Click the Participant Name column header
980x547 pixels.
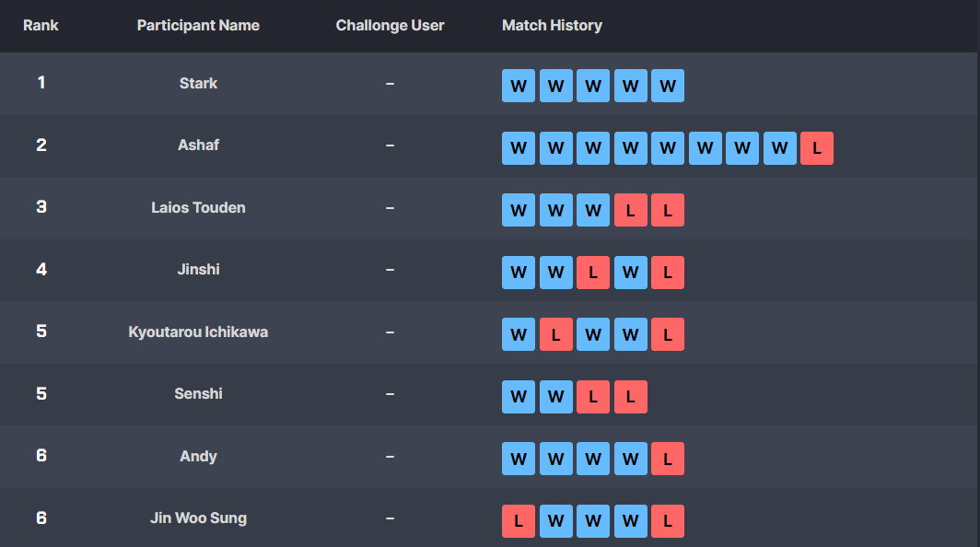198,25
